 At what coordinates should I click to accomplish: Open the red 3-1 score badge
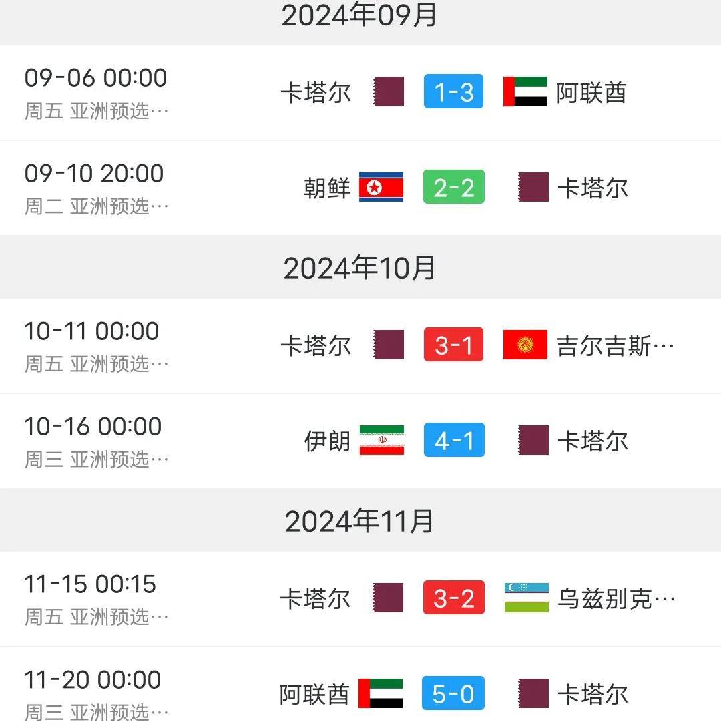(453, 345)
